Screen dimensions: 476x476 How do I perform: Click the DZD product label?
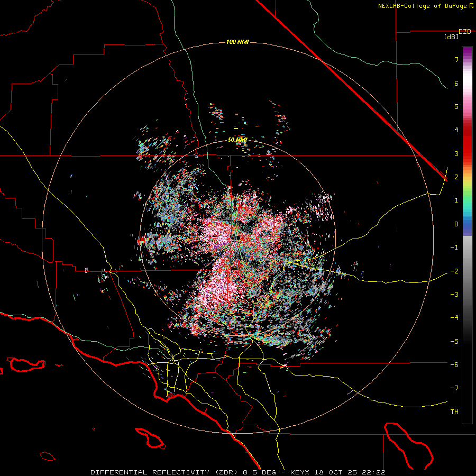(x=465, y=32)
